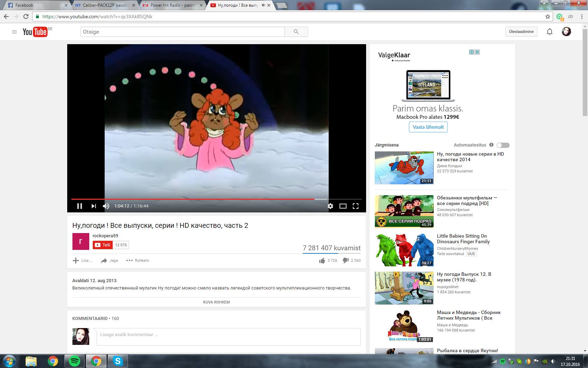Switch to the Power Hit Radio tab
This screenshot has height=368, width=588.
pos(171,5)
